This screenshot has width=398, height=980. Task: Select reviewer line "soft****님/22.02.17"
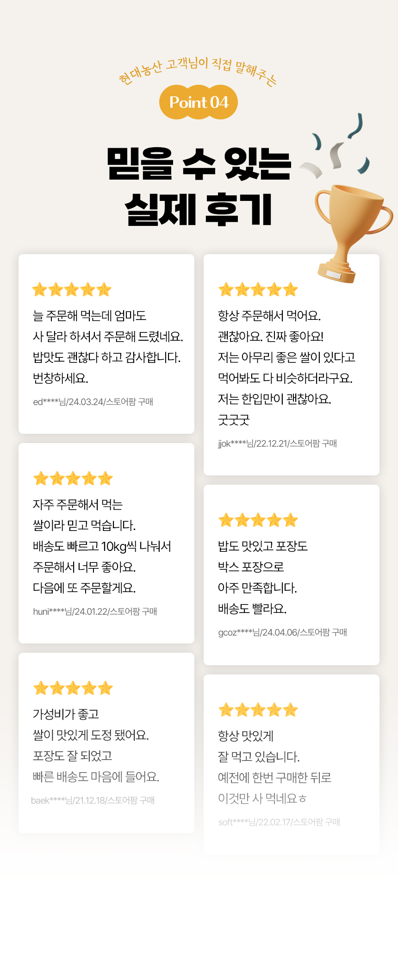click(279, 822)
